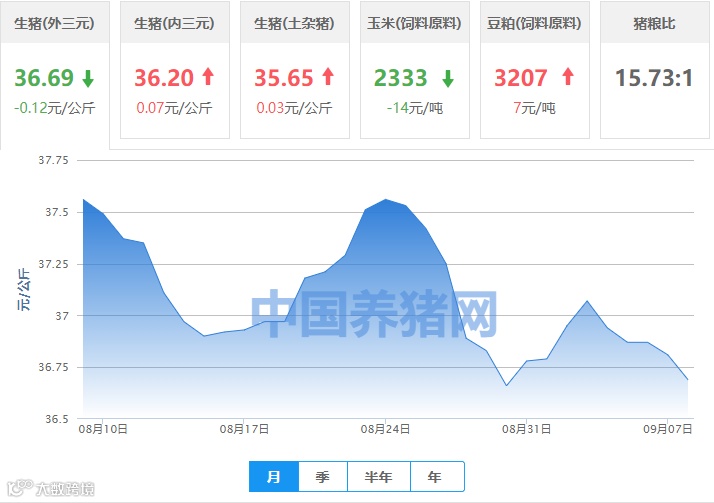The height and width of the screenshot is (503, 714).
Task: Click the corn price 2333
Action: click(x=401, y=78)
